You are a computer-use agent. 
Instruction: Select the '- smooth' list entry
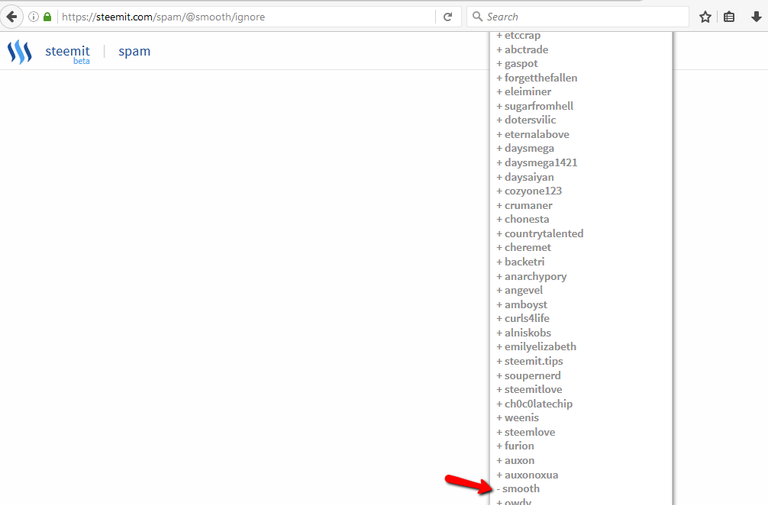point(518,489)
